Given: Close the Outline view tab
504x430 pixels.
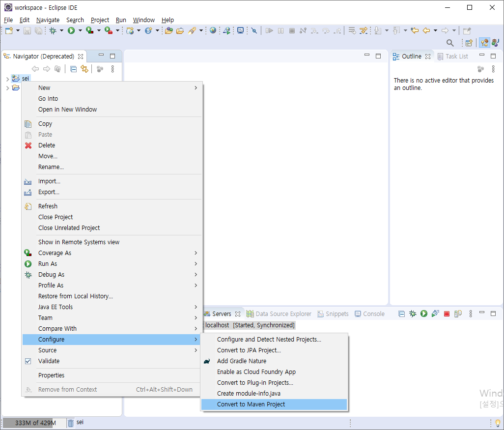Looking at the screenshot, I should pyautogui.click(x=428, y=57).
